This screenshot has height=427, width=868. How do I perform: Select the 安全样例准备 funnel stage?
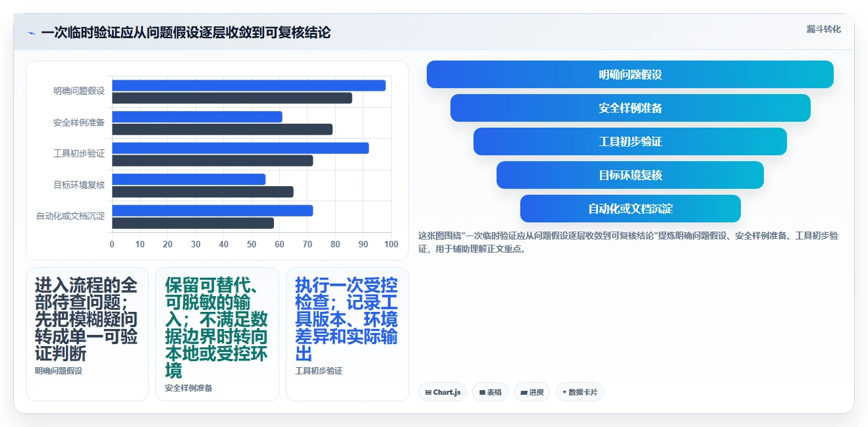point(630,108)
